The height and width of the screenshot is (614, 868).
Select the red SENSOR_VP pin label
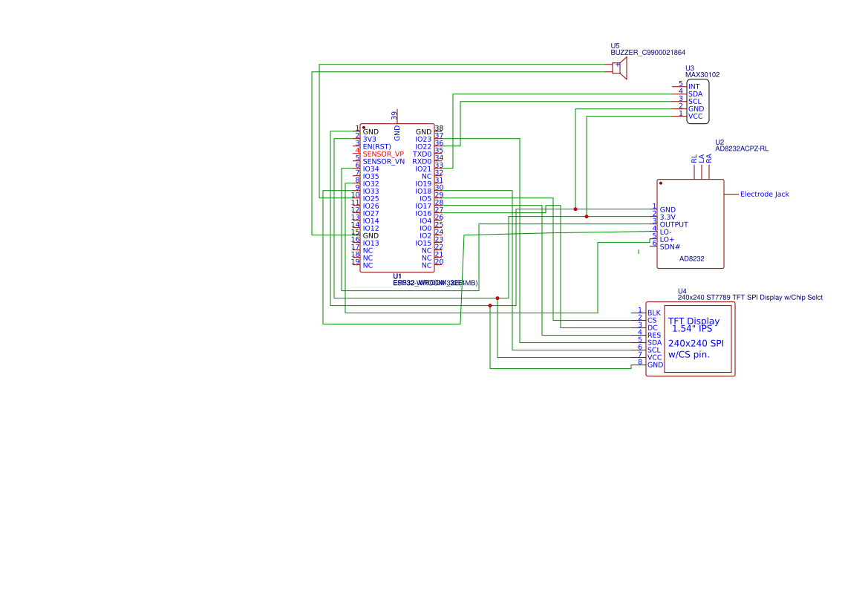383,154
